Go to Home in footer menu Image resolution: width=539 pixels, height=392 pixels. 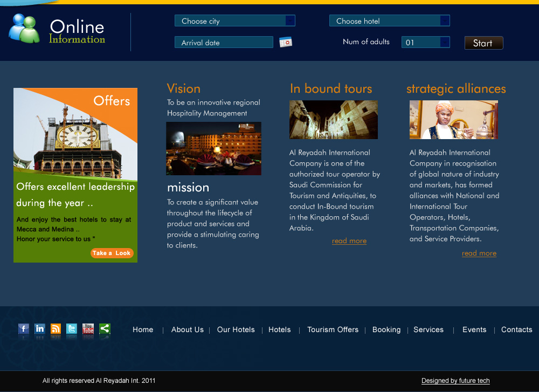coord(143,329)
